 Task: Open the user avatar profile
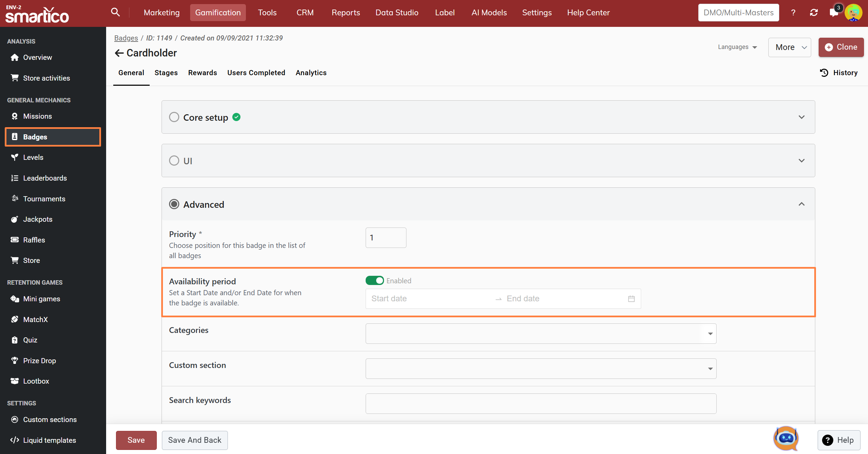point(853,13)
